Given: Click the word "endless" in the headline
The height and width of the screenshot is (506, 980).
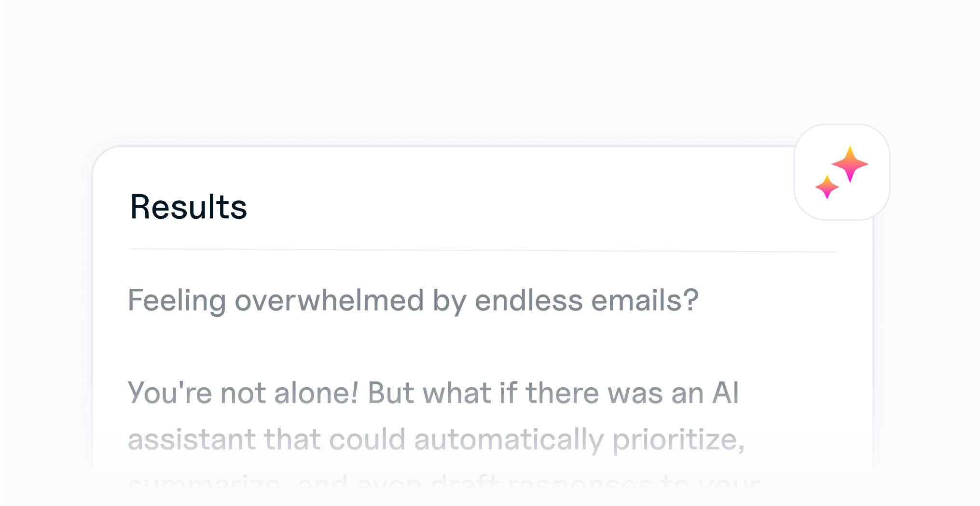Looking at the screenshot, I should (x=529, y=300).
